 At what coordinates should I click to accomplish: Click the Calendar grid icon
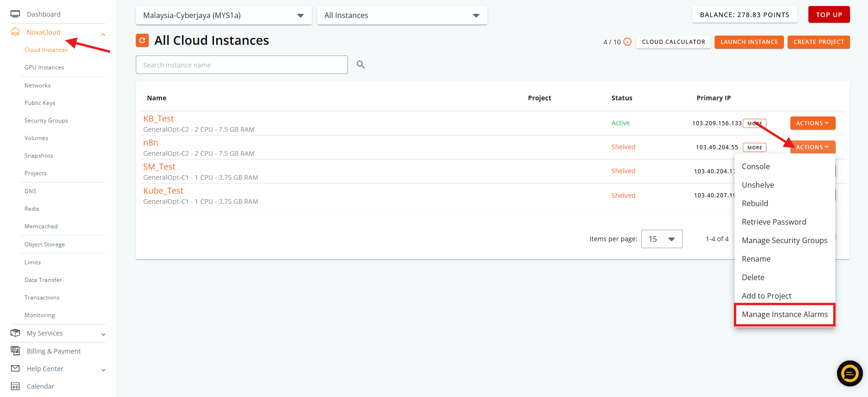click(x=15, y=386)
